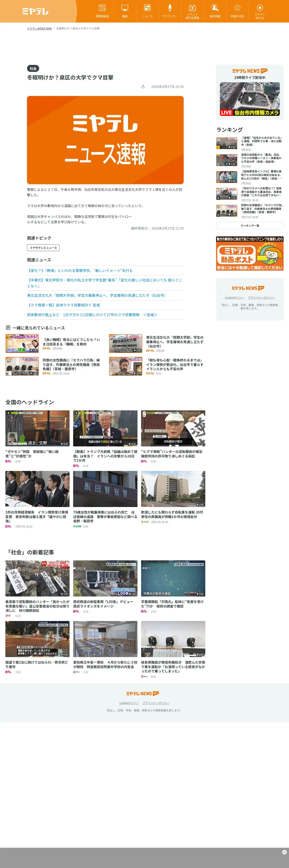Open sidebar プライバシーポリシー link

coord(261,297)
